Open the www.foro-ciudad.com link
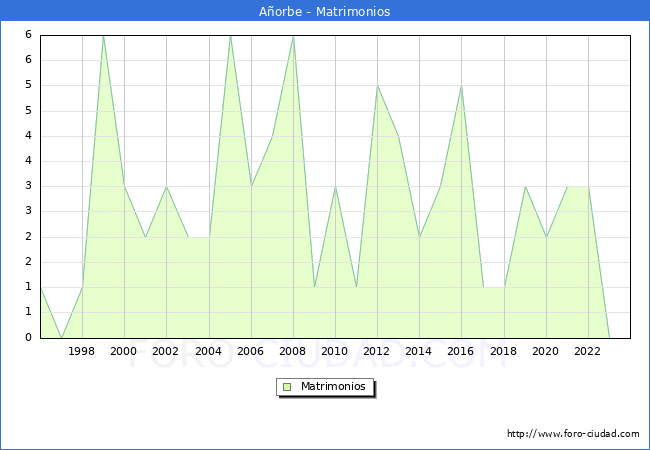This screenshot has height=450, width=650. (x=573, y=434)
